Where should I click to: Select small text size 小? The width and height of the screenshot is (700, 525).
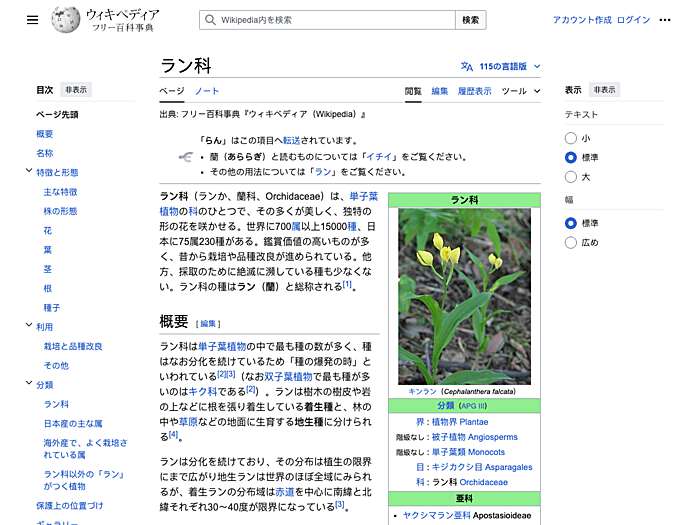tap(571, 138)
